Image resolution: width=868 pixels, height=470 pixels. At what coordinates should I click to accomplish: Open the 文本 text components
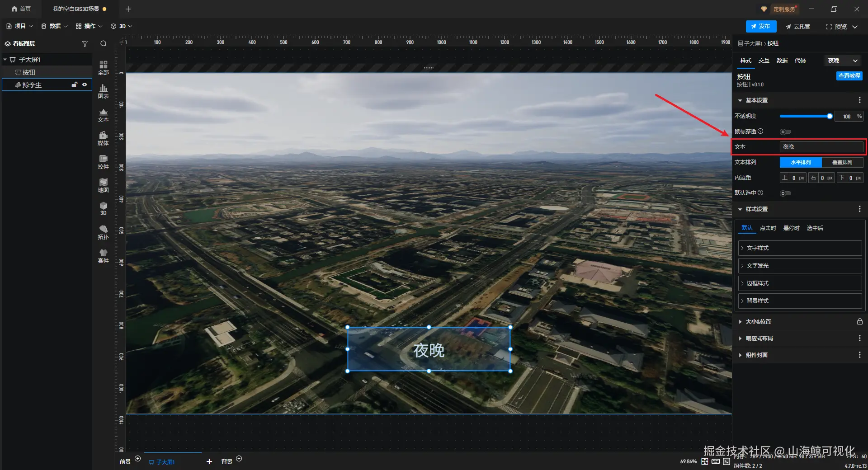(104, 115)
